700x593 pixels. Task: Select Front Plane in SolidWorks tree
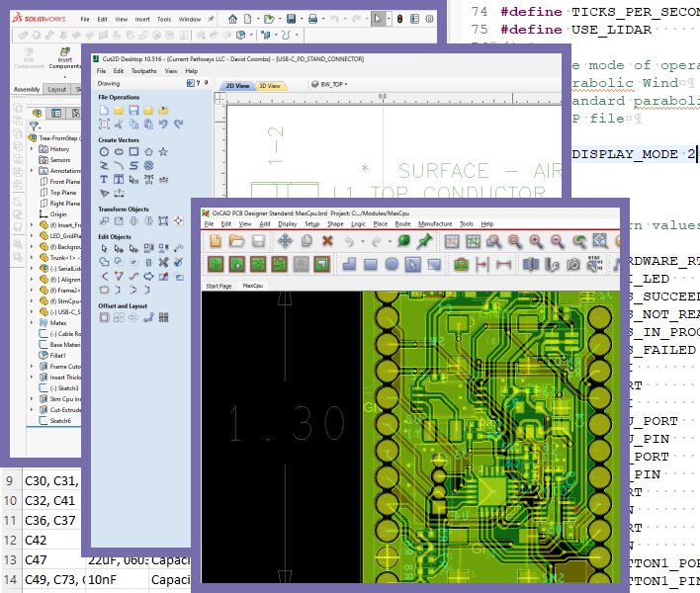[x=60, y=182]
